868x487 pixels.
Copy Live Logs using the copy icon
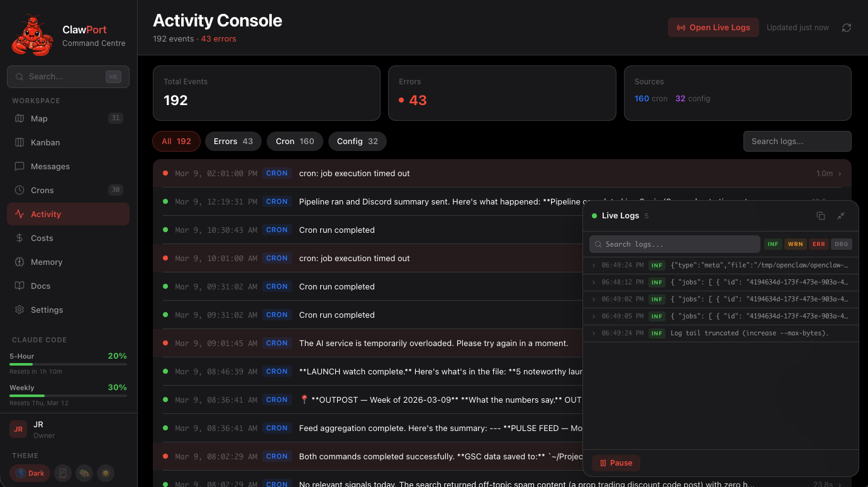click(x=821, y=216)
